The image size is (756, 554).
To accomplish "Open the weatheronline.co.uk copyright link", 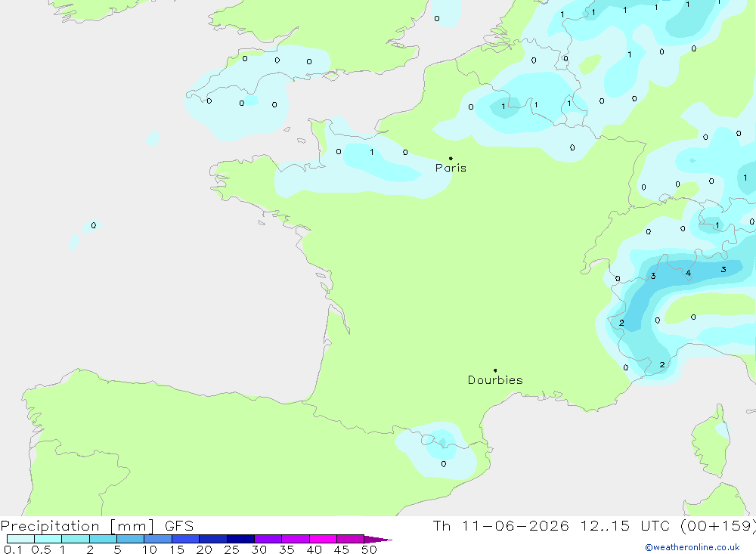I will click(692, 547).
